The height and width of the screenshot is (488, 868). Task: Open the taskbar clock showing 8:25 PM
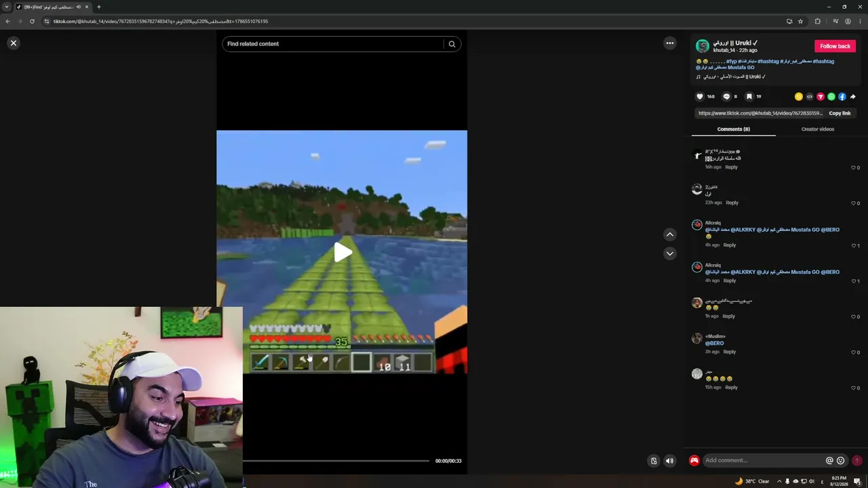coord(838,481)
